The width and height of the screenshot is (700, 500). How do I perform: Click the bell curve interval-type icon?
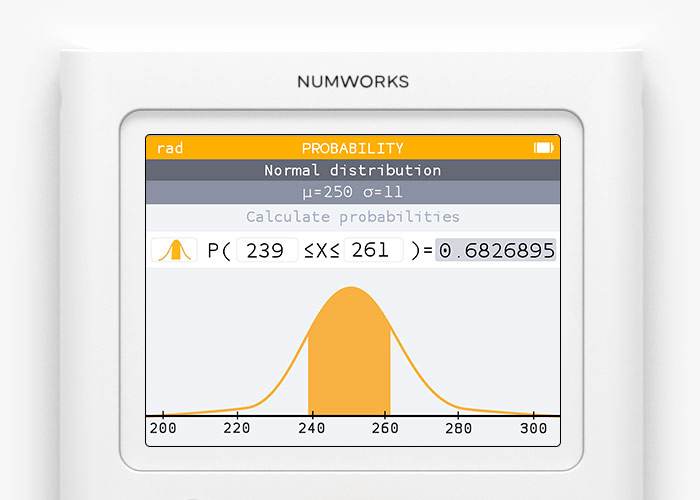pyautogui.click(x=174, y=250)
